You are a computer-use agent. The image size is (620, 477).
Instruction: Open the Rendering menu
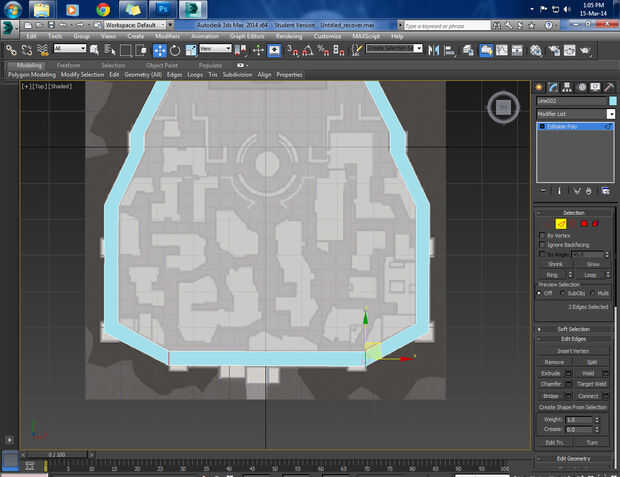[288, 36]
